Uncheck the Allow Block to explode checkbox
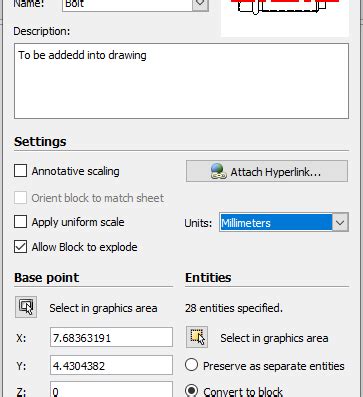This screenshot has height=397, width=363. click(x=20, y=247)
